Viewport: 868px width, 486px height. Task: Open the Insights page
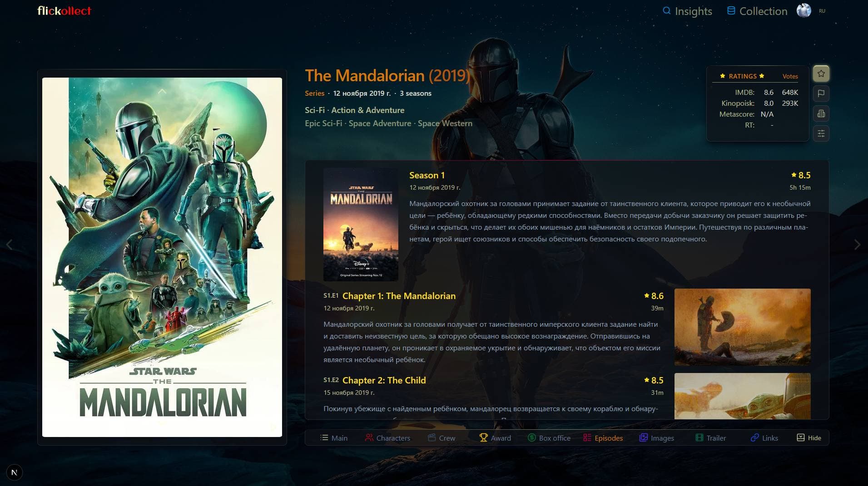(687, 11)
